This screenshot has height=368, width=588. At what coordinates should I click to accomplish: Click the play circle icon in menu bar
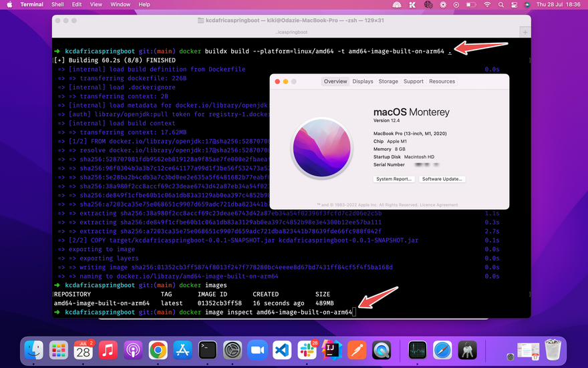pyautogui.click(x=456, y=5)
